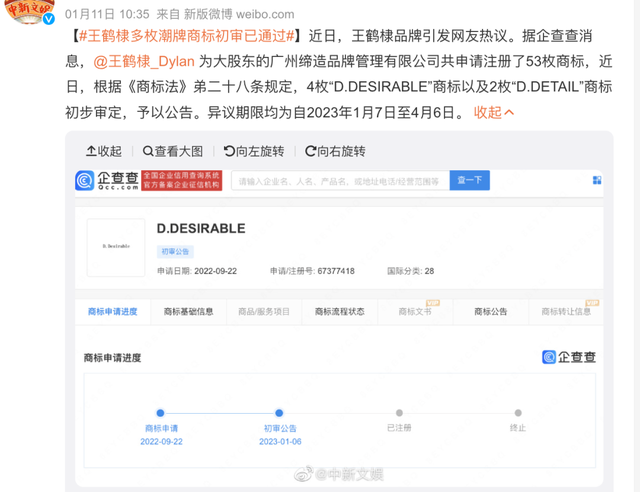Click the 企查查 logo beside the 商标申请进度 heading
Screen dimensions: 640x492
point(569,357)
